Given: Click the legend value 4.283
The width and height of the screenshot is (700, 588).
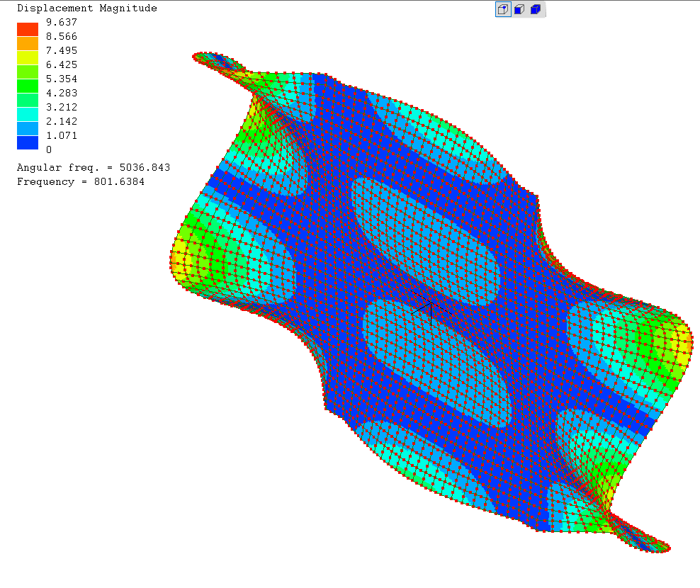Looking at the screenshot, I should tap(62, 94).
